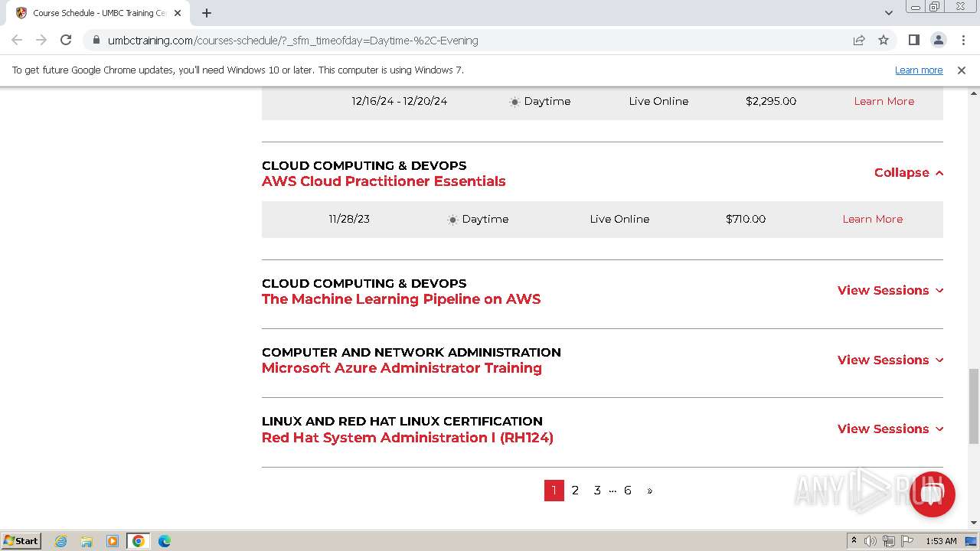
Task: Dismiss the Chrome update notice
Action: pos(962,70)
